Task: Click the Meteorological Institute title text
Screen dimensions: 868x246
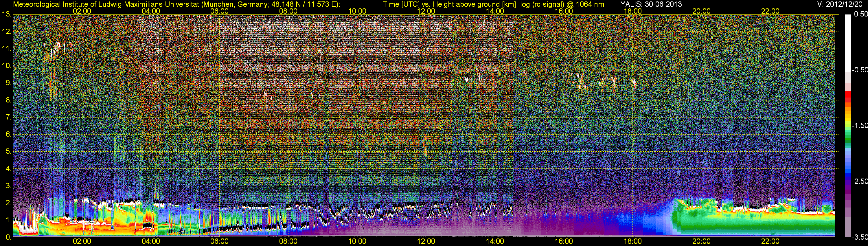Action: [176, 4]
